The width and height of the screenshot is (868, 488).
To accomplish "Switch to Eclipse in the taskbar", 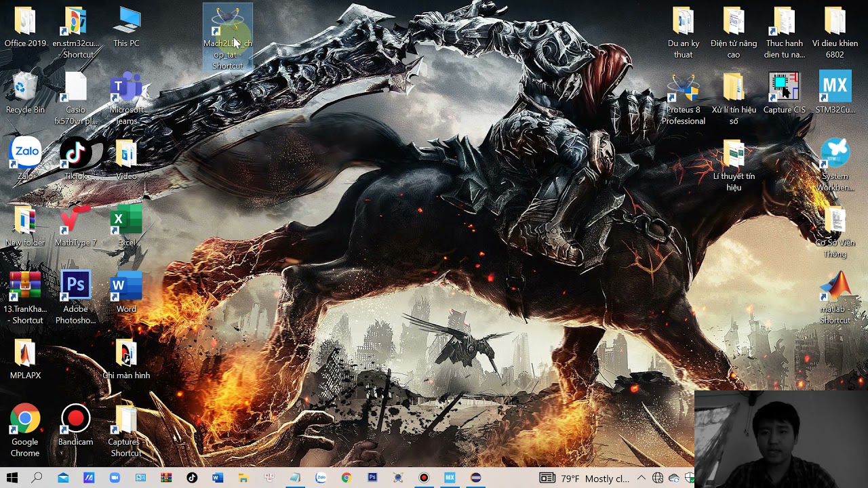I will [x=475, y=478].
